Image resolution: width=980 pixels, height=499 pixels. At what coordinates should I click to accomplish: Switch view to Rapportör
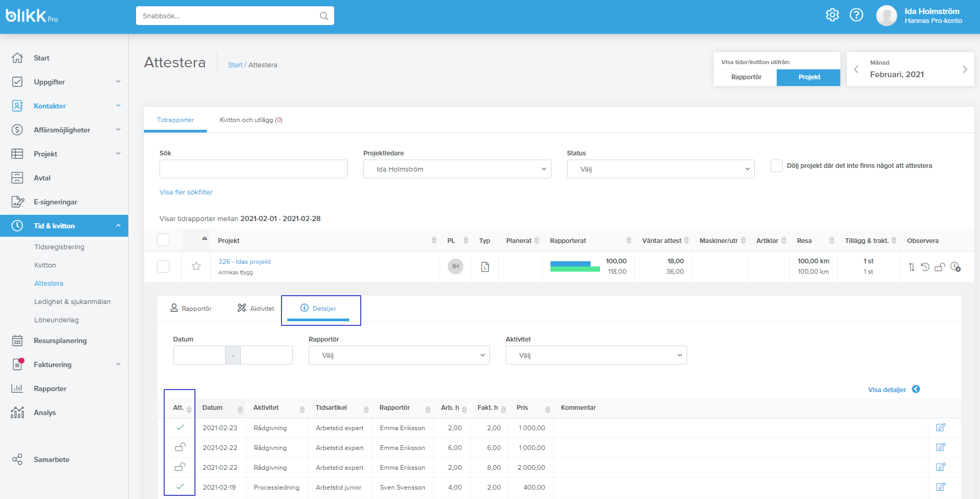746,77
